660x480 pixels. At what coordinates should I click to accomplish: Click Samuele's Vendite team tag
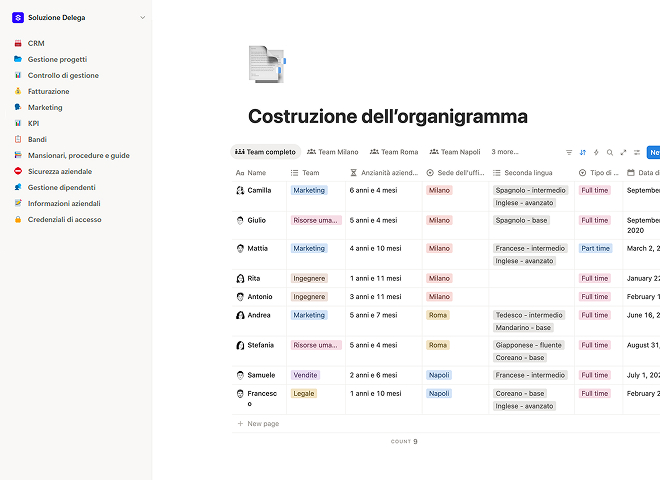pos(305,375)
